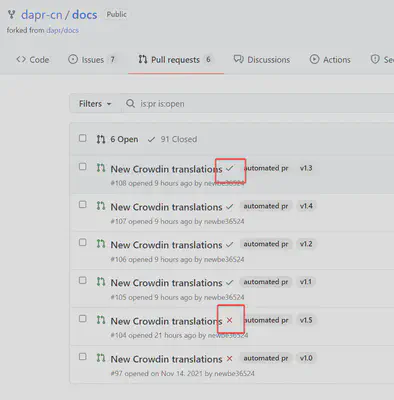Select checkbox for pull request #106

[83, 242]
